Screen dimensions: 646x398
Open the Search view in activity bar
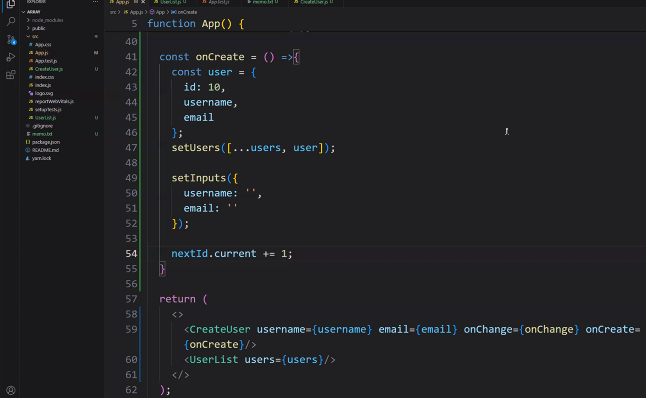click(x=11, y=21)
